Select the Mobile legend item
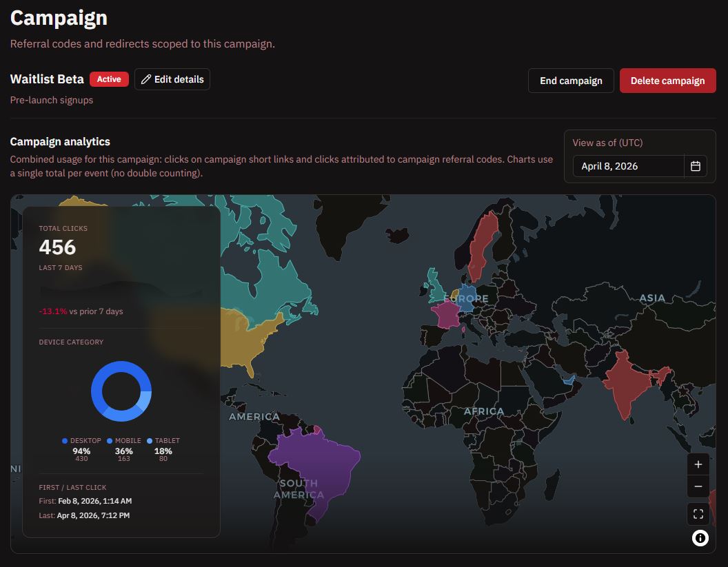Viewport: 728px width, 567px height. pyautogui.click(x=124, y=441)
